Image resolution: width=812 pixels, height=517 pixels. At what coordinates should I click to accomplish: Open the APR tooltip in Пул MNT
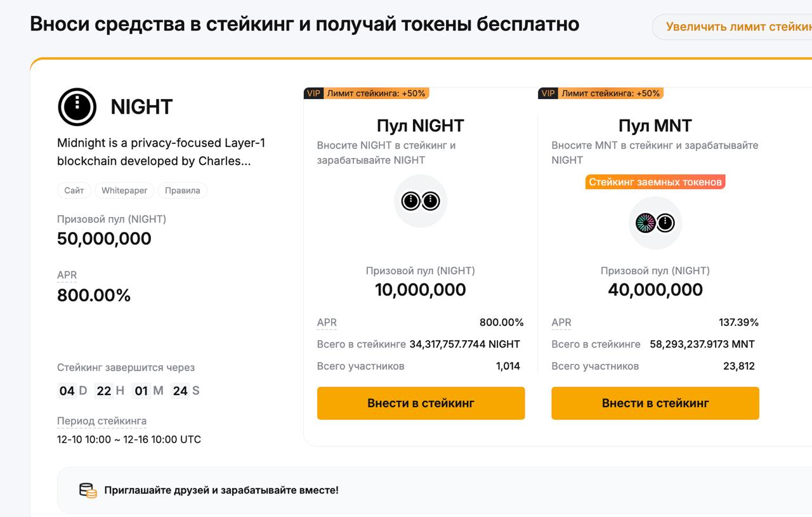coord(561,322)
